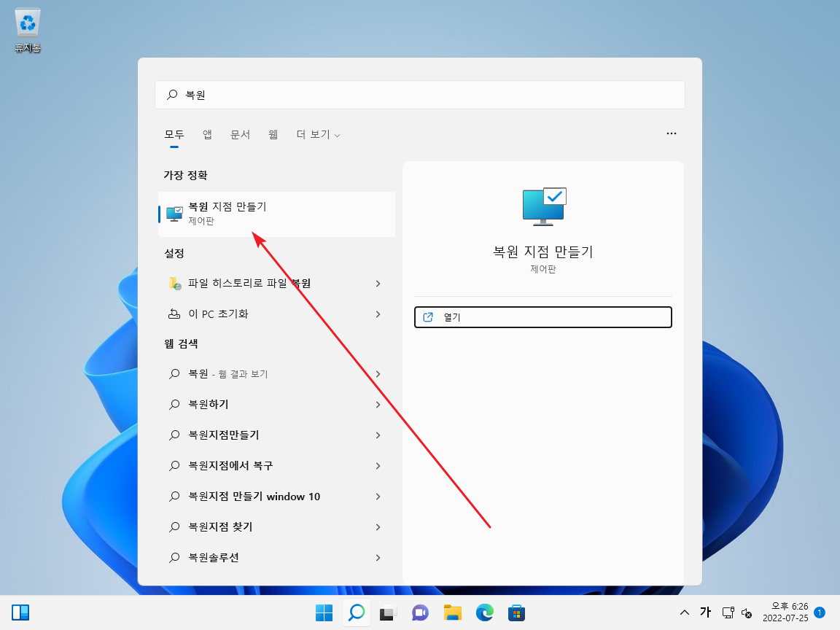This screenshot has width=840, height=630.
Task: Select 복원 - 웹 결과 보기 suggestion
Action: tap(276, 374)
